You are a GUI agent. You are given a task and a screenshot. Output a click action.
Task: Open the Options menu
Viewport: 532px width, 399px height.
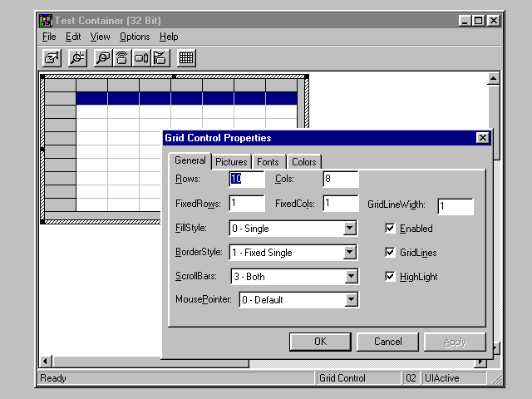135,37
